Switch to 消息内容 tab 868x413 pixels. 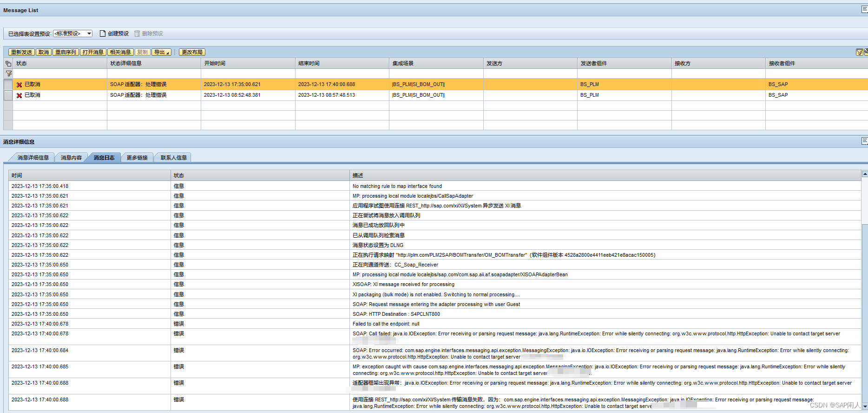(71, 158)
